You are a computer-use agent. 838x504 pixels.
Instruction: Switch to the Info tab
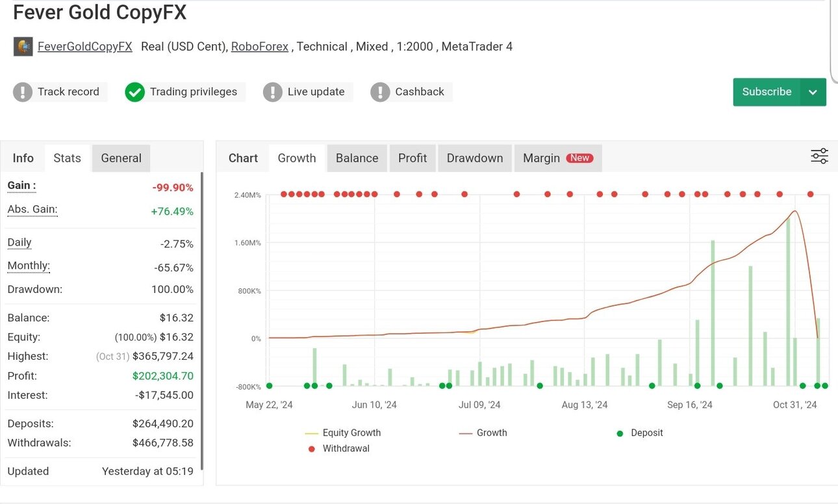coord(23,158)
